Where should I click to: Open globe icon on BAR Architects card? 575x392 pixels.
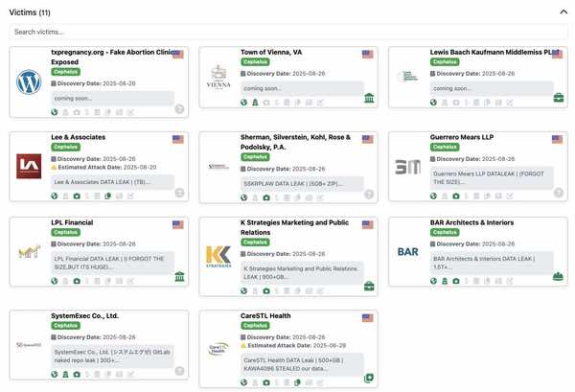click(x=433, y=281)
